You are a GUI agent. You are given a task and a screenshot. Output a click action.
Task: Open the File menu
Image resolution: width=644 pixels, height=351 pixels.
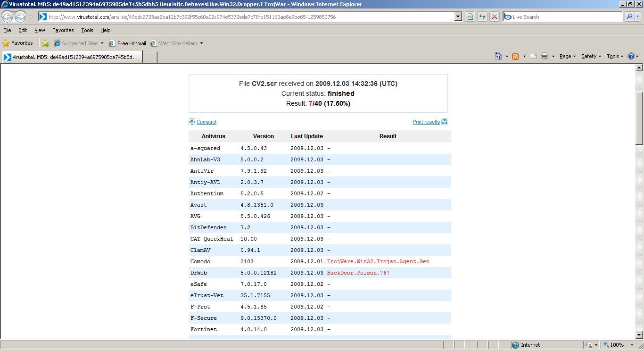coord(7,30)
